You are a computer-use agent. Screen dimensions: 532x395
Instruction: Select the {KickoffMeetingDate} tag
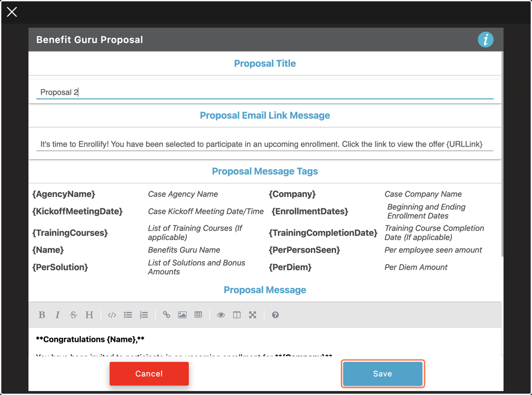pos(78,211)
